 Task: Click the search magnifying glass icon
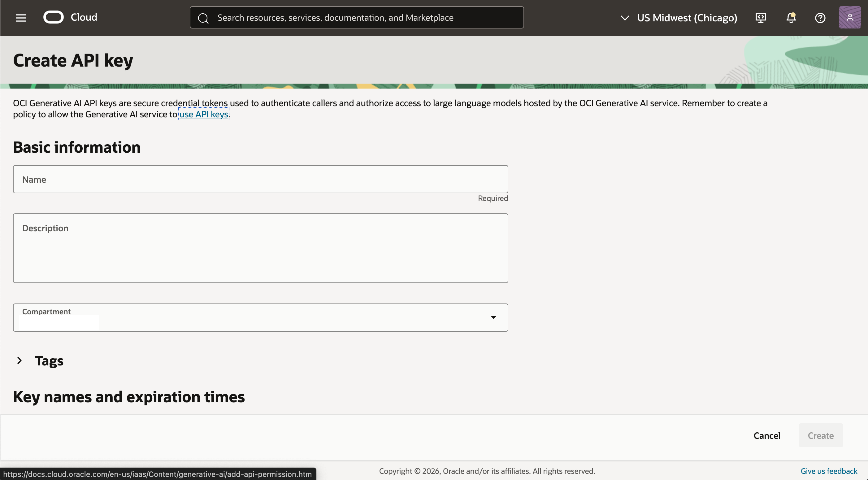point(203,18)
